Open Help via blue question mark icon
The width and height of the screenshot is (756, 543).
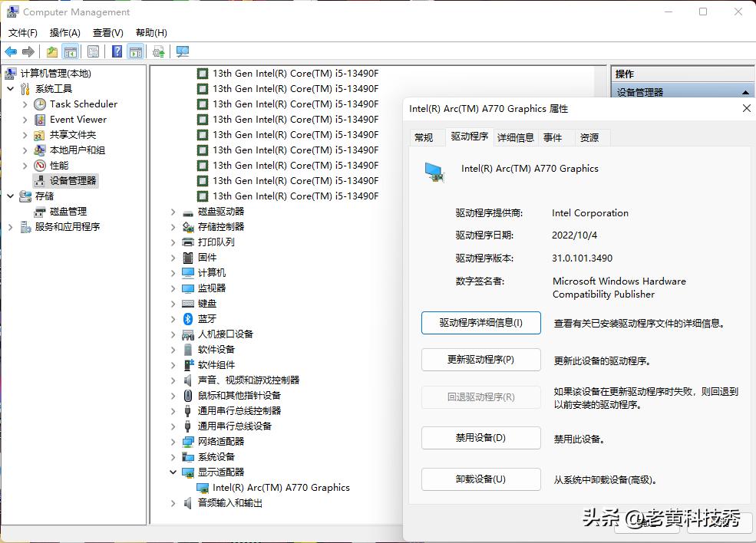pos(117,52)
